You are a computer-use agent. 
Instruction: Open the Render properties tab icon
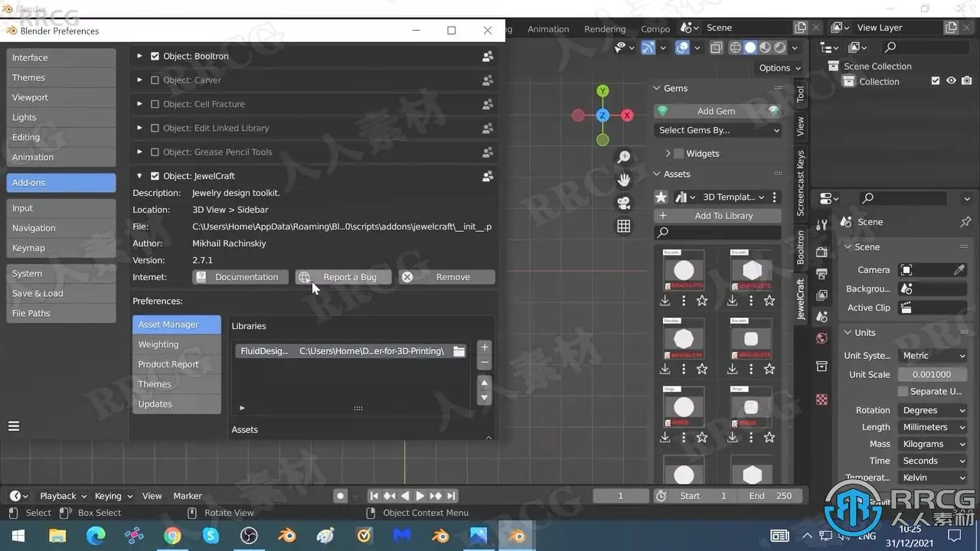[x=822, y=253]
